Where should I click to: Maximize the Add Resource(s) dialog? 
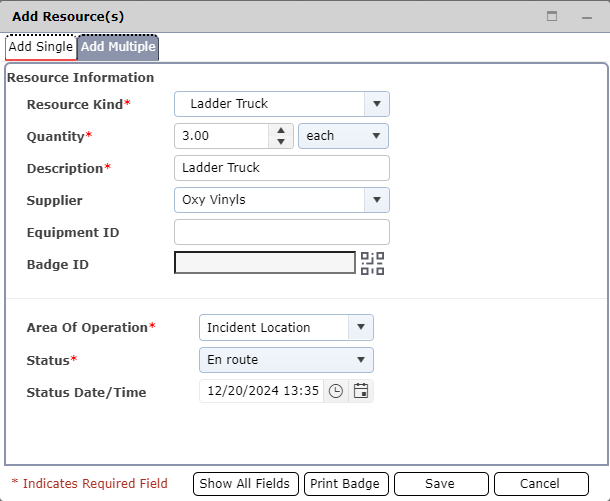(552, 16)
